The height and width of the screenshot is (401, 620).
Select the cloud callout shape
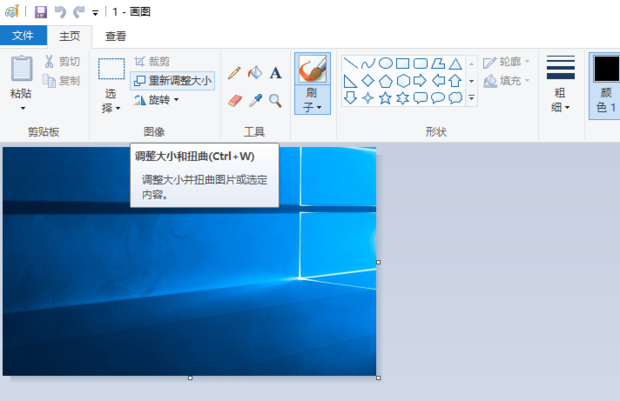click(455, 98)
